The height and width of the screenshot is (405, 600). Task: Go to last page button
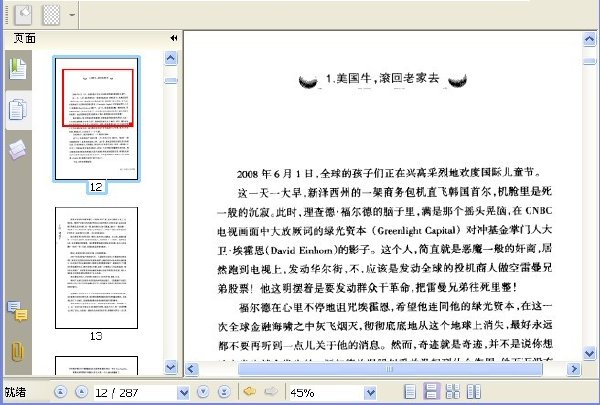click(x=224, y=392)
